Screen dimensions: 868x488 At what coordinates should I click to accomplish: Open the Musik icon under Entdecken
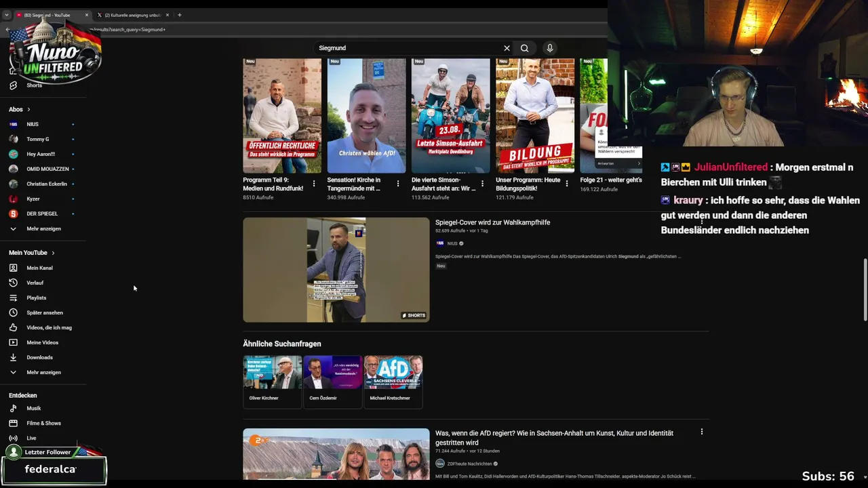click(13, 408)
